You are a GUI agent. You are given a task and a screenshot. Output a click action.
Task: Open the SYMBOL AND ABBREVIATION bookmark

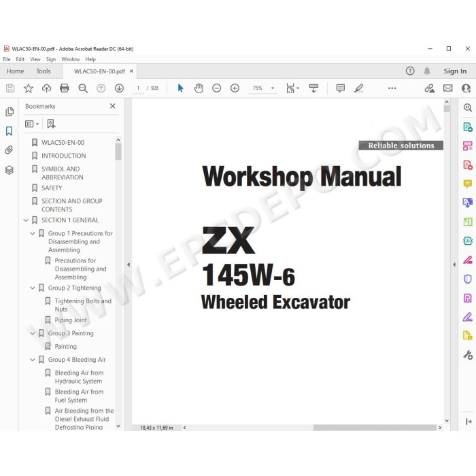click(x=63, y=173)
